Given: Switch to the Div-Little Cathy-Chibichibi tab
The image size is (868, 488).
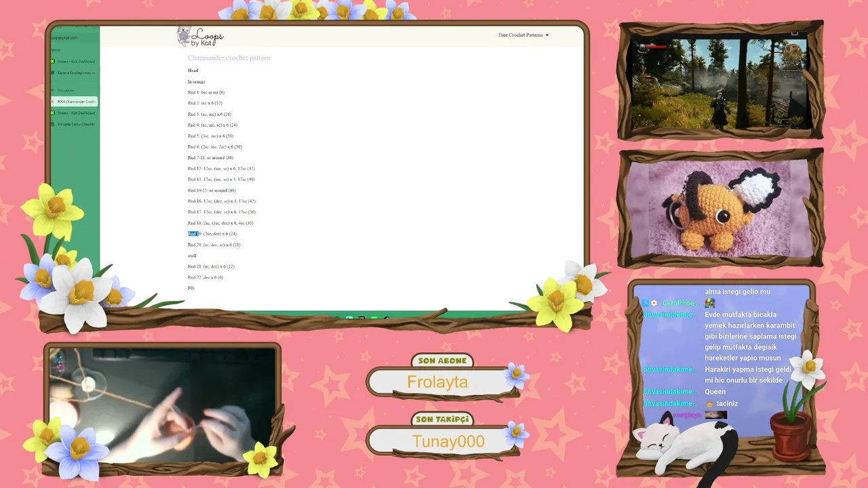Looking at the screenshot, I should pyautogui.click(x=74, y=124).
